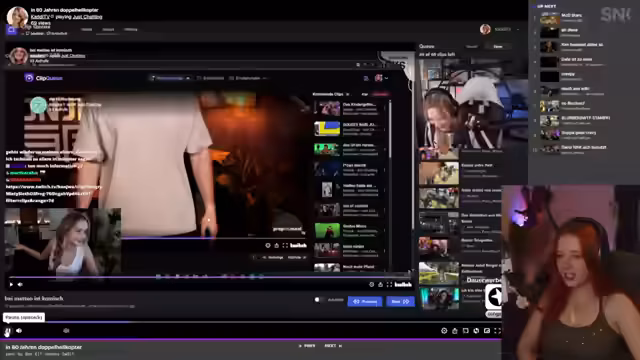Screen dimensions: 640x360
Task: Select first thumbnail in Up Next list
Action: 550,18
